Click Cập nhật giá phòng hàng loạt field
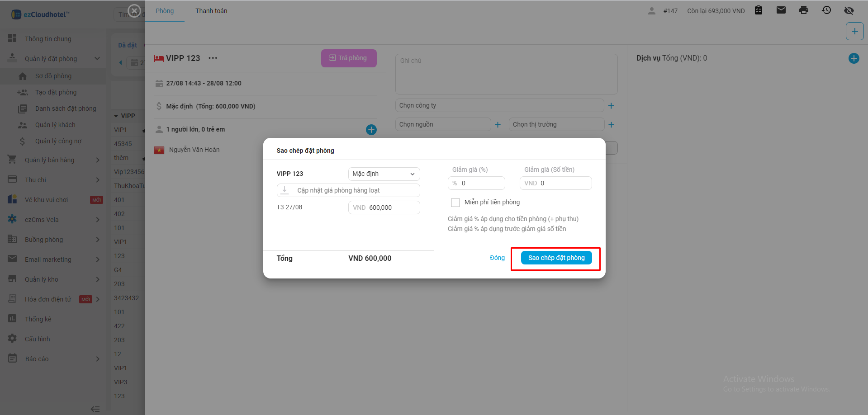 348,190
